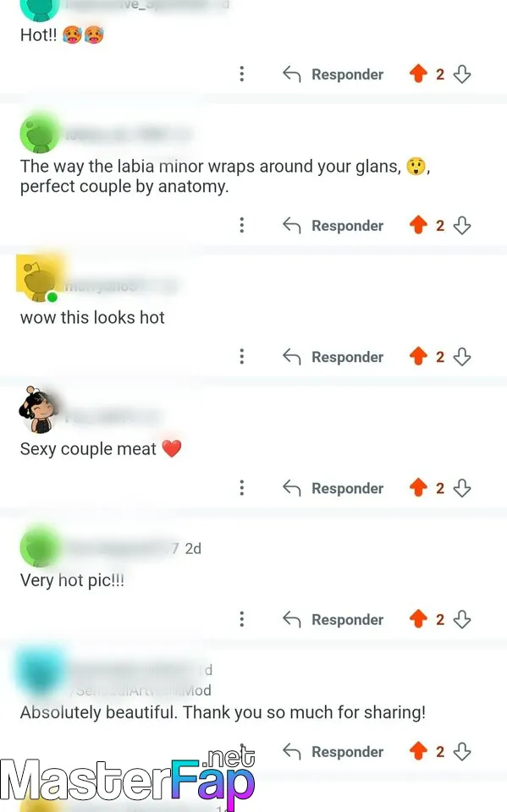Upvote the "perfect couple by anatomy" comment
The image size is (507, 812).
[418, 225]
